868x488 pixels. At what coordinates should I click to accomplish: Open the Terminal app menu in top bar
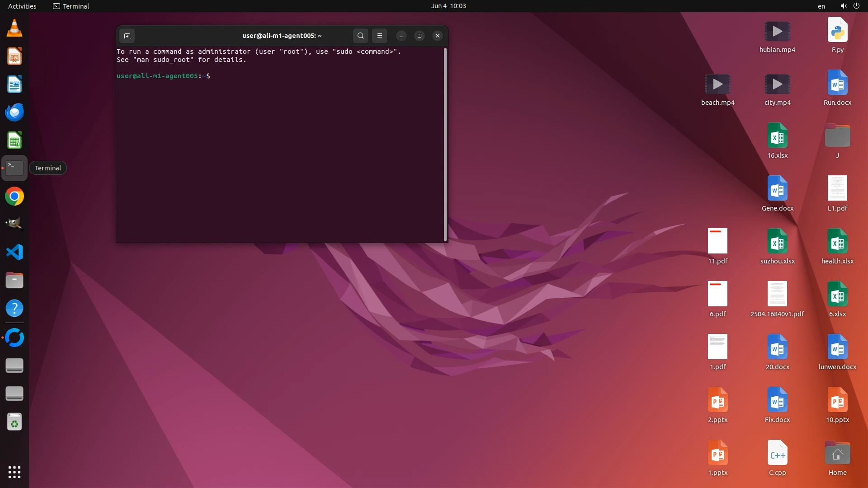click(x=71, y=6)
